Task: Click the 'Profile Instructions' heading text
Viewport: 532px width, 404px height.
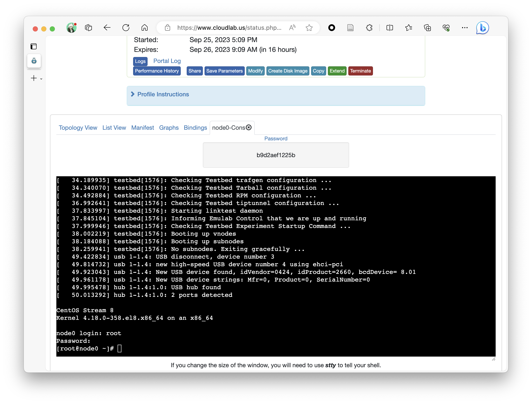Action: pos(163,94)
